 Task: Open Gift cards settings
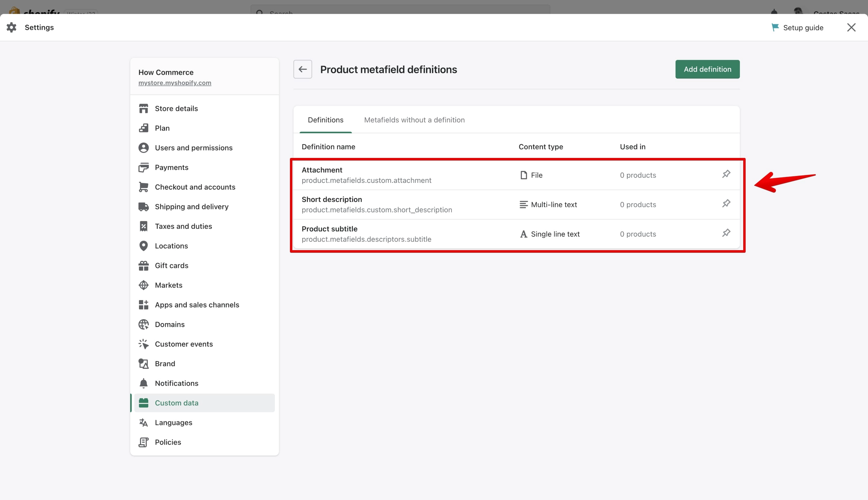coord(204,266)
